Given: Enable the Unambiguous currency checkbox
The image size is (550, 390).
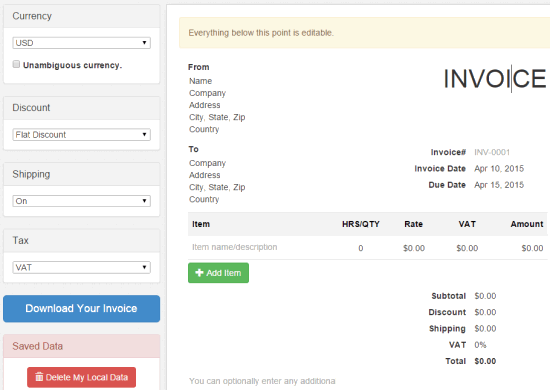Looking at the screenshot, I should [x=16, y=64].
